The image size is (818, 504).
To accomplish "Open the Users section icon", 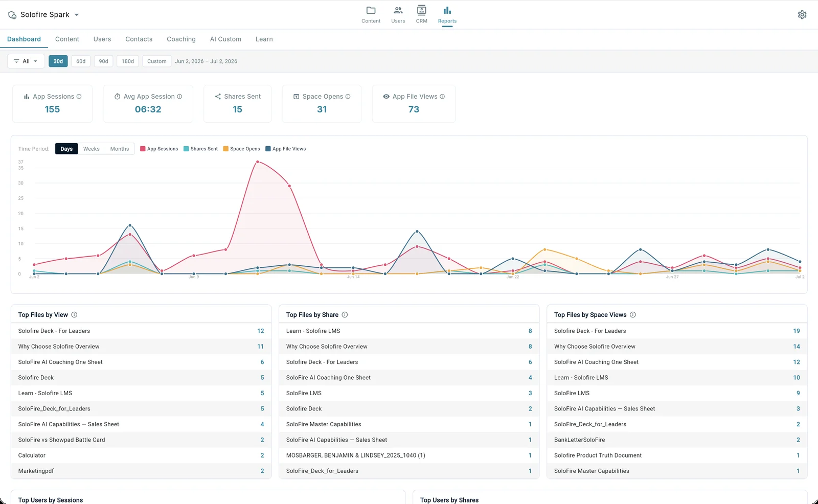I will [398, 11].
